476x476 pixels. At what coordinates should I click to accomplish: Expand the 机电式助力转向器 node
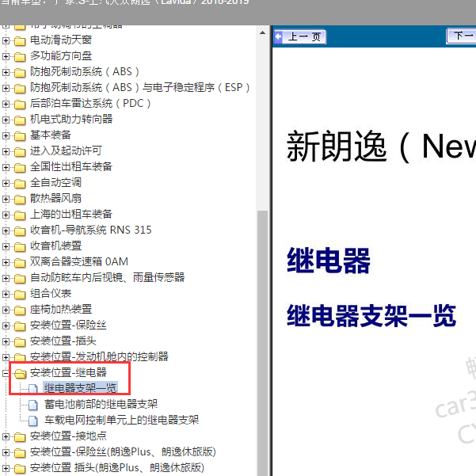tap(6, 120)
